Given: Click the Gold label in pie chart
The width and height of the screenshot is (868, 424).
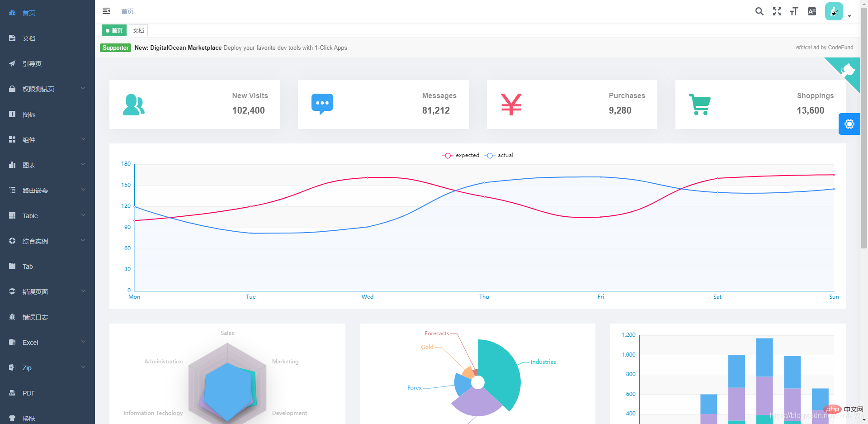Looking at the screenshot, I should (x=427, y=347).
